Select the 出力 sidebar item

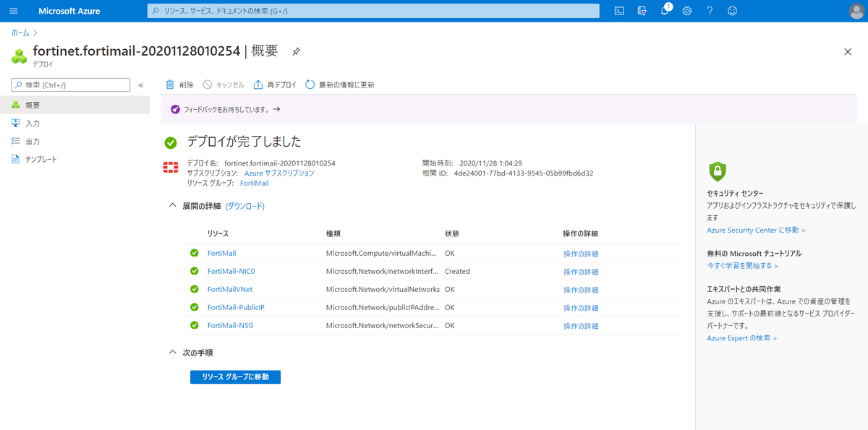pos(75,141)
